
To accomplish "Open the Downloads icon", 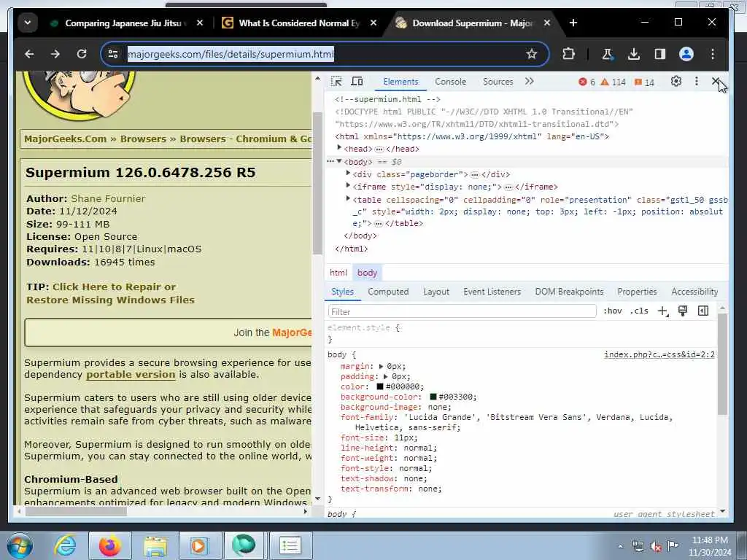I will [x=634, y=54].
